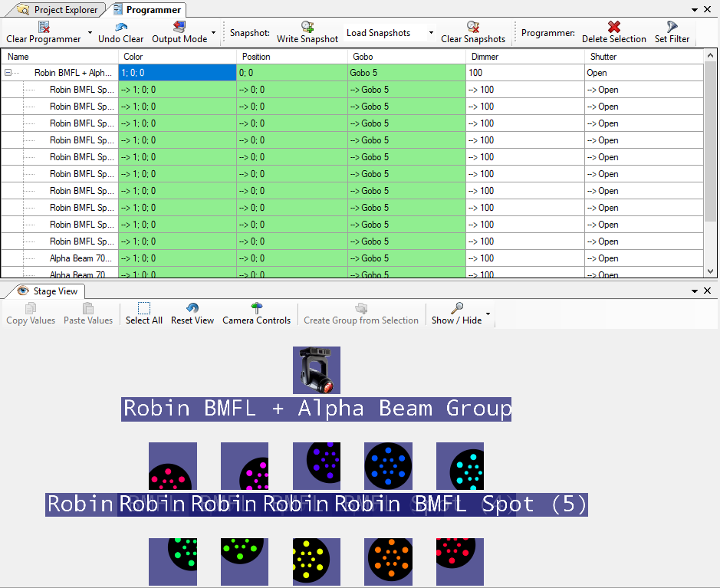
Task: Click scrollbar down arrow in programmer table
Action: click(x=710, y=271)
